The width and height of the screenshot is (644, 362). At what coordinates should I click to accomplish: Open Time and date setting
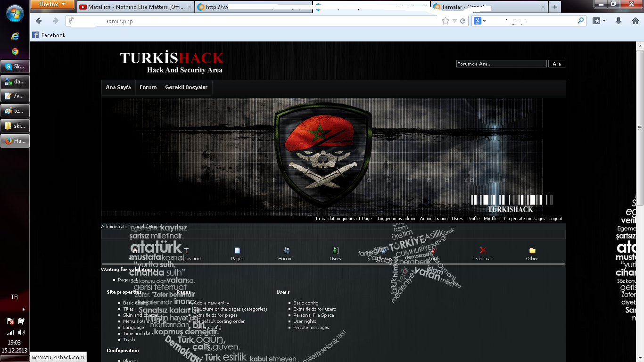[138, 334]
